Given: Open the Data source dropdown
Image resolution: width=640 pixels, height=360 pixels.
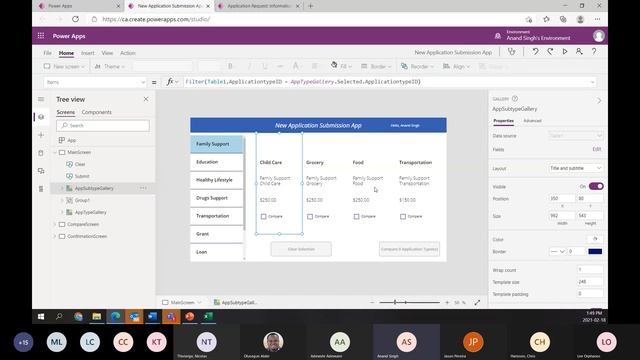Looking at the screenshot, I should coord(576,136).
